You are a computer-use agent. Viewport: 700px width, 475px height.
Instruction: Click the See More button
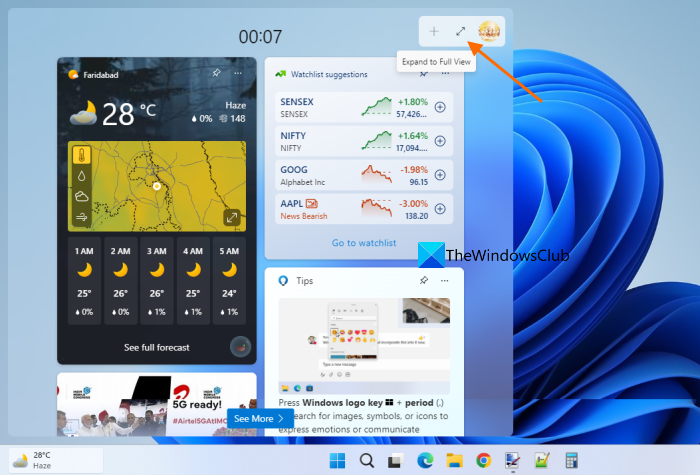click(x=260, y=418)
